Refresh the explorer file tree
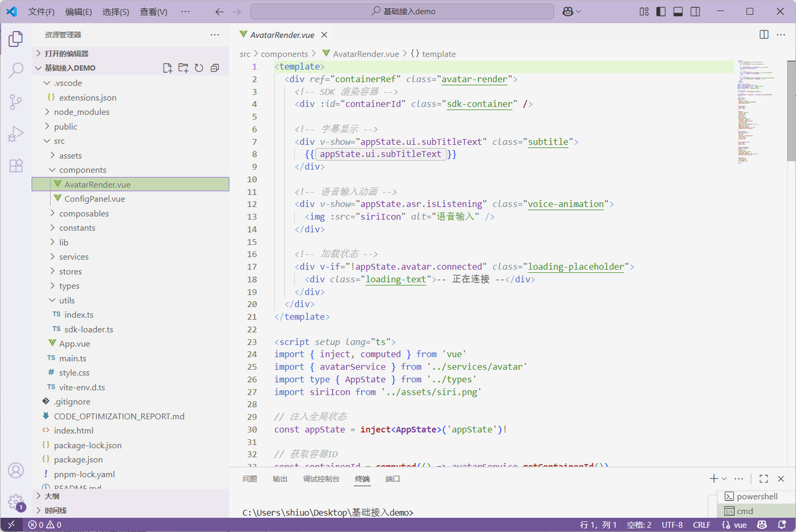Image resolution: width=796 pixels, height=532 pixels. (199, 68)
